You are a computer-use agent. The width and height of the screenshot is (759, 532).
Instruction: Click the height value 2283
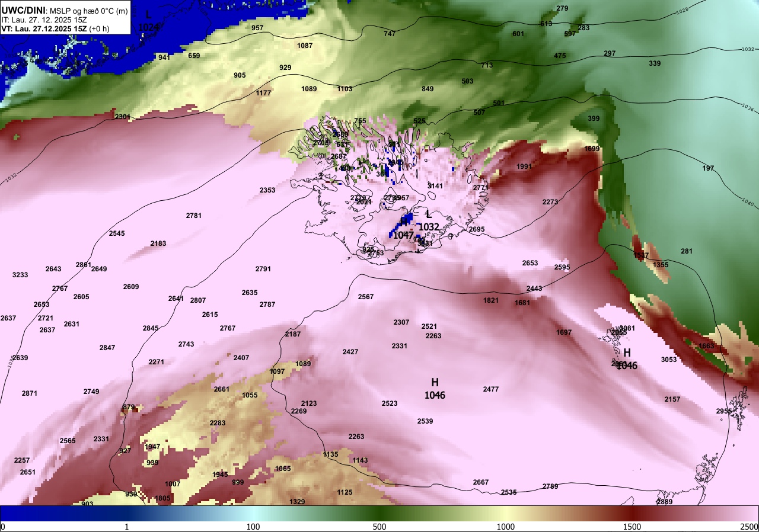click(218, 423)
